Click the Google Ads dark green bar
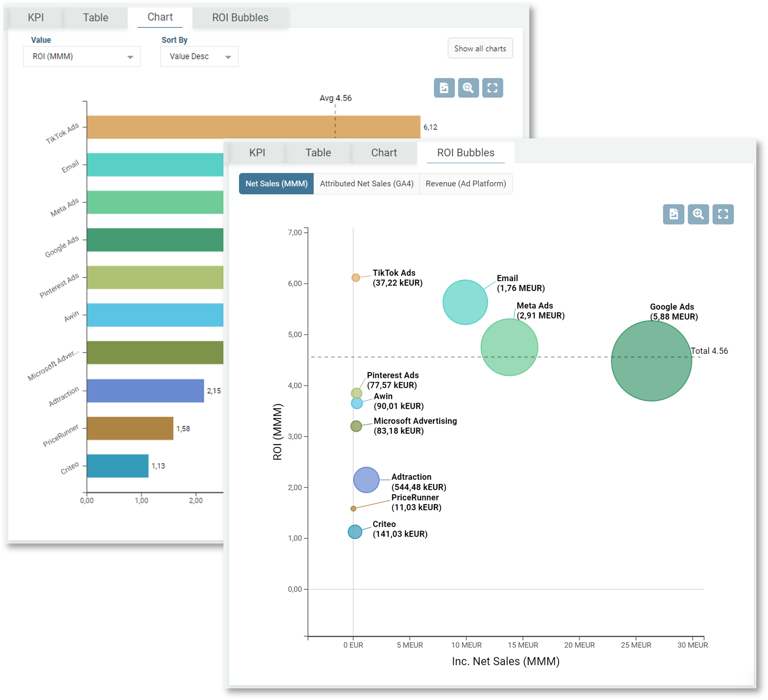Image resolution: width=768 pixels, height=700 pixels. [155, 240]
